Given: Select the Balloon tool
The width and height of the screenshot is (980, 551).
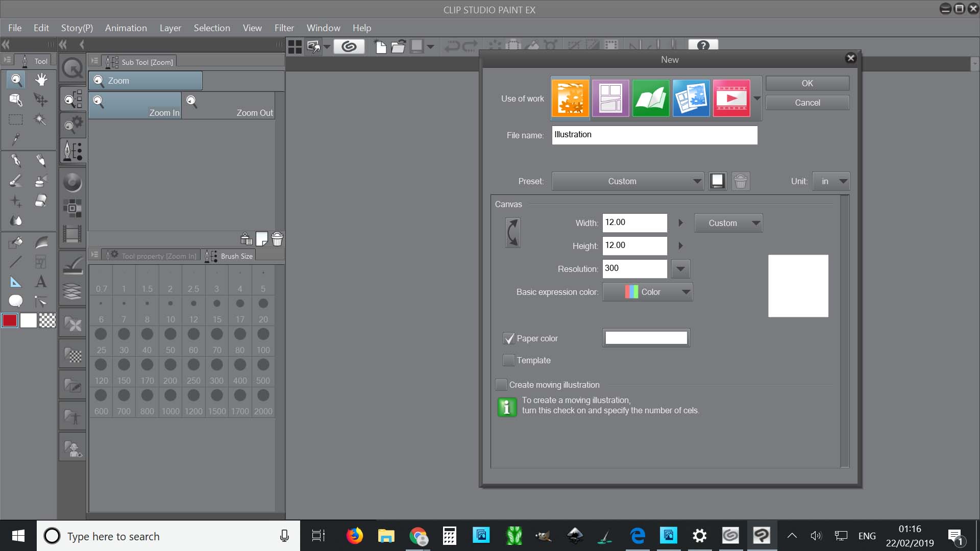Looking at the screenshot, I should pyautogui.click(x=15, y=301).
